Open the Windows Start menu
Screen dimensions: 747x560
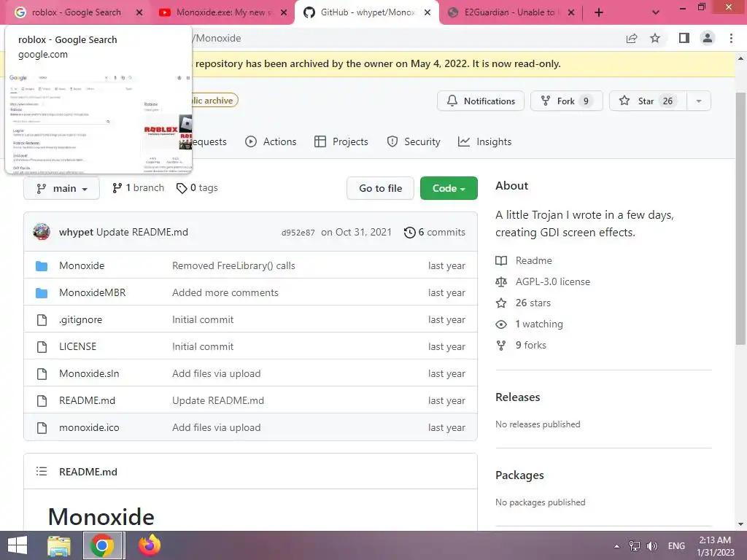tap(18, 545)
